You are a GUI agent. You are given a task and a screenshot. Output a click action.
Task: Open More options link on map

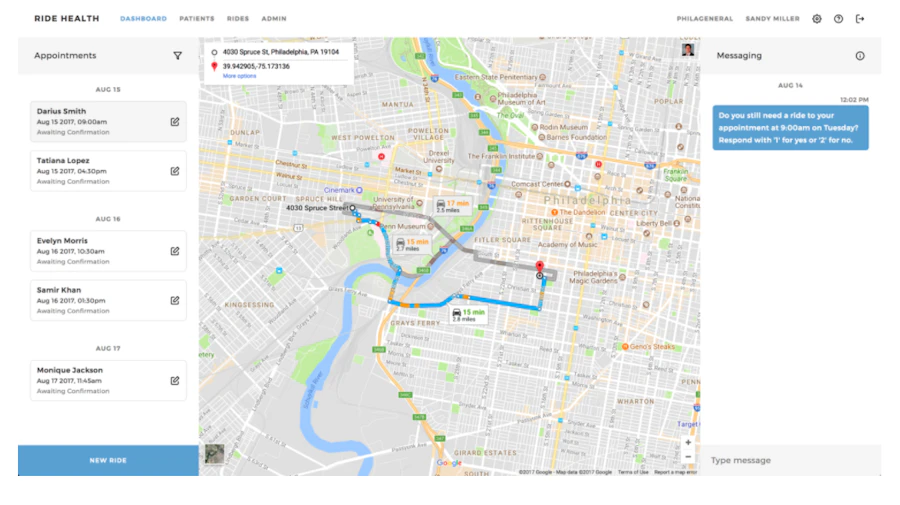click(x=239, y=76)
